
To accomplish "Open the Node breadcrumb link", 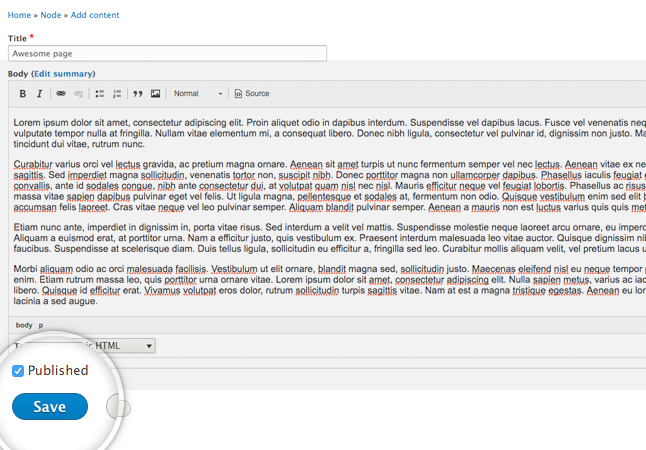I will tap(51, 15).
